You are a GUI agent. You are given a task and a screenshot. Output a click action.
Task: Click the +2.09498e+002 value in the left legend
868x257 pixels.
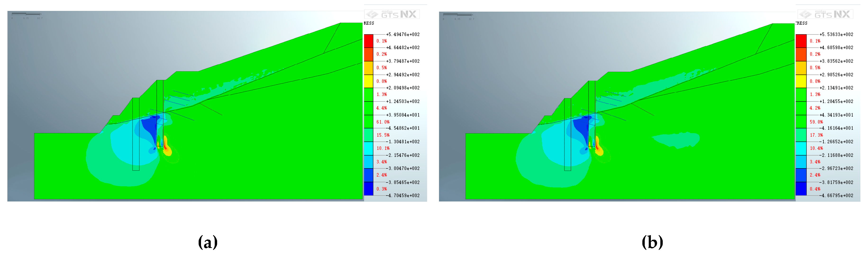(403, 88)
